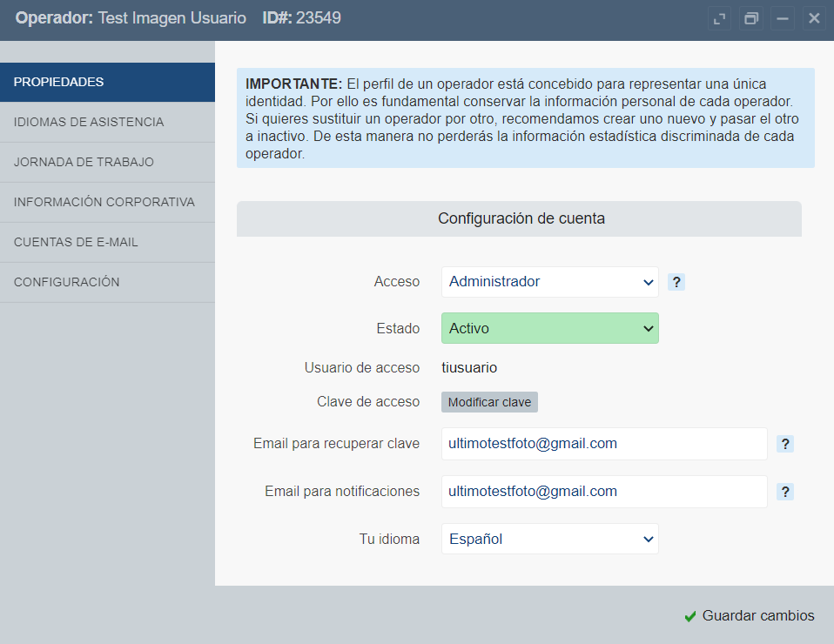Click into Email para notificaciones field
Viewport: 834px width, 644px height.
point(603,492)
